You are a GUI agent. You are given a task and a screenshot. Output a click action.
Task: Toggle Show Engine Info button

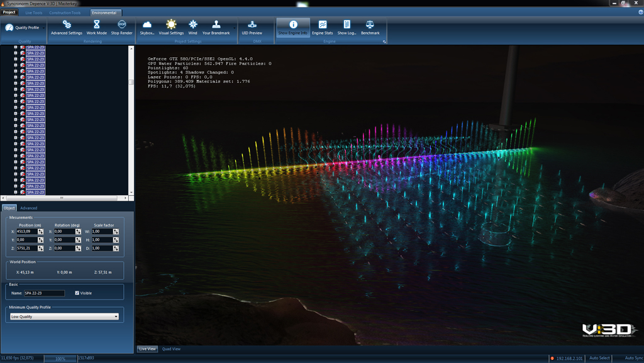click(x=293, y=28)
